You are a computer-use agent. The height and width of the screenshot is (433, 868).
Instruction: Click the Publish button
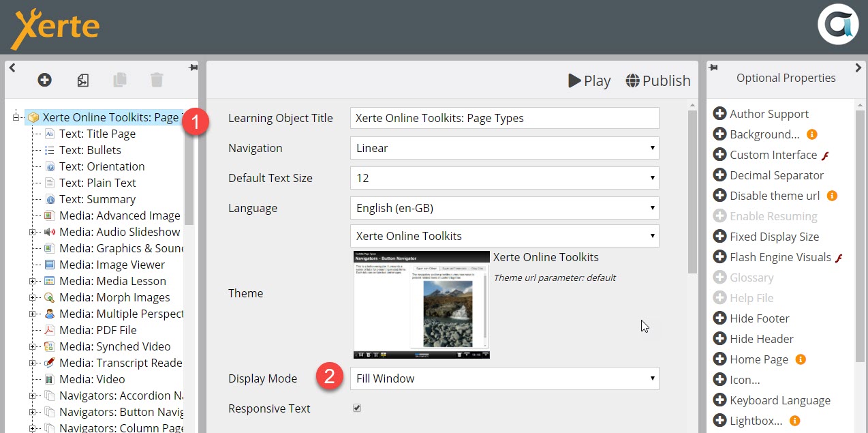658,80
